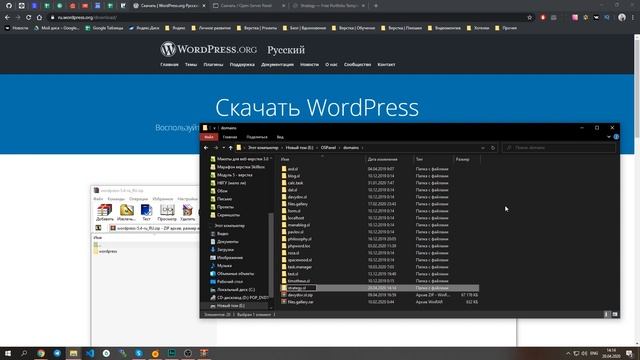
Task: Expand the Explorer address bar history dropdown
Action: pyautogui.click(x=483, y=148)
